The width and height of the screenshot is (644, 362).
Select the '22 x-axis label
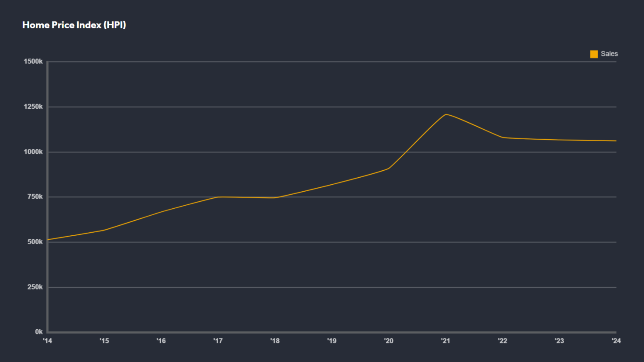click(x=502, y=341)
